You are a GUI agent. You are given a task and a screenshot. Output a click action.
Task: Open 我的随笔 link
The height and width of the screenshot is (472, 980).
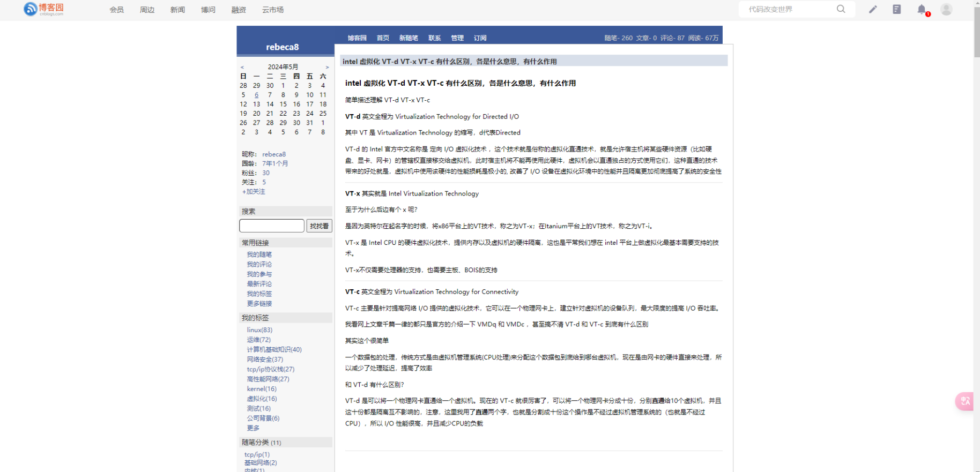point(259,254)
